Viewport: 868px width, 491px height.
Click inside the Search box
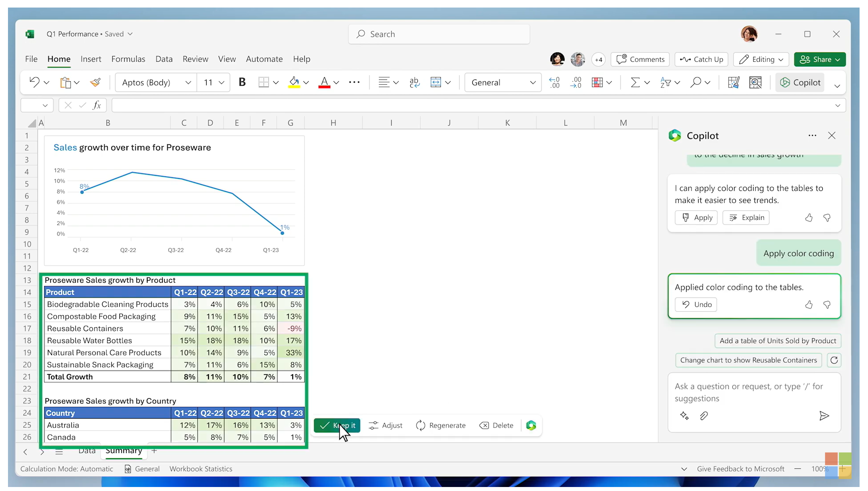point(439,34)
